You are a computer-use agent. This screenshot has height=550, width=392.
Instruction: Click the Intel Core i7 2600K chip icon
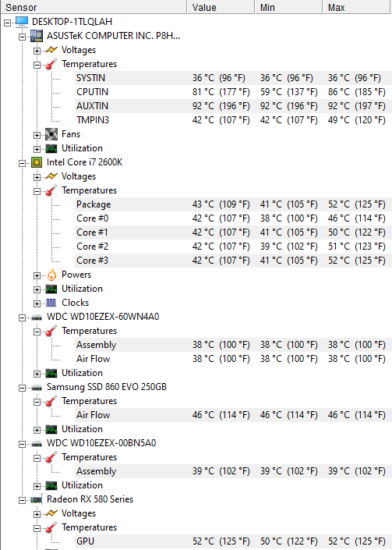(x=37, y=162)
